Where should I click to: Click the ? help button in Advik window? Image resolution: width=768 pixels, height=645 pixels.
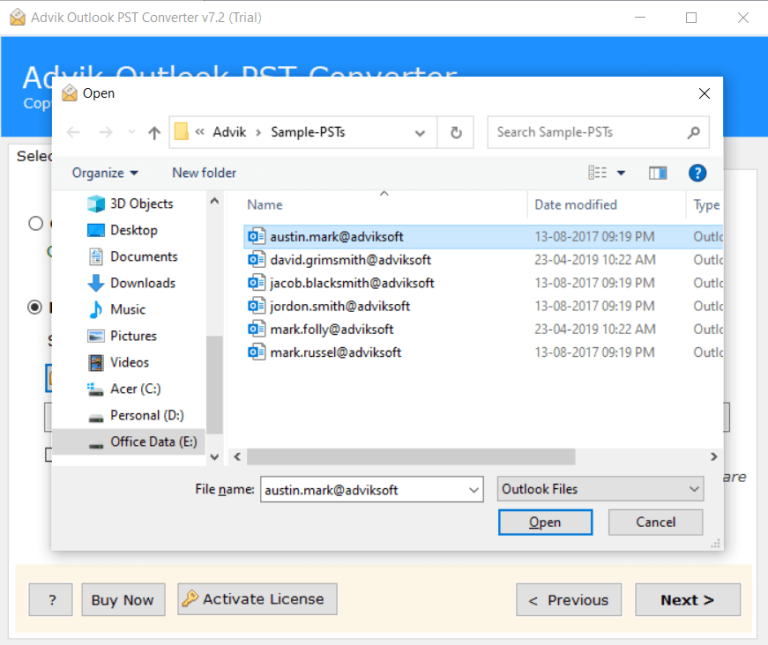pos(51,599)
